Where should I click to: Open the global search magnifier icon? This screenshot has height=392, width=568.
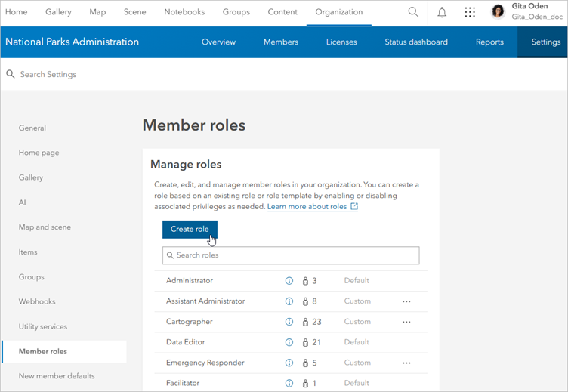coord(413,12)
